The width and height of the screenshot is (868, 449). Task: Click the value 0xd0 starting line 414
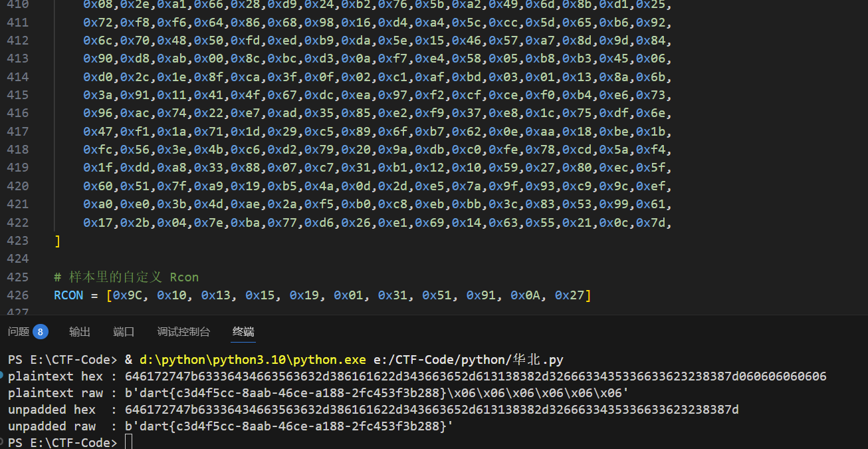point(98,77)
